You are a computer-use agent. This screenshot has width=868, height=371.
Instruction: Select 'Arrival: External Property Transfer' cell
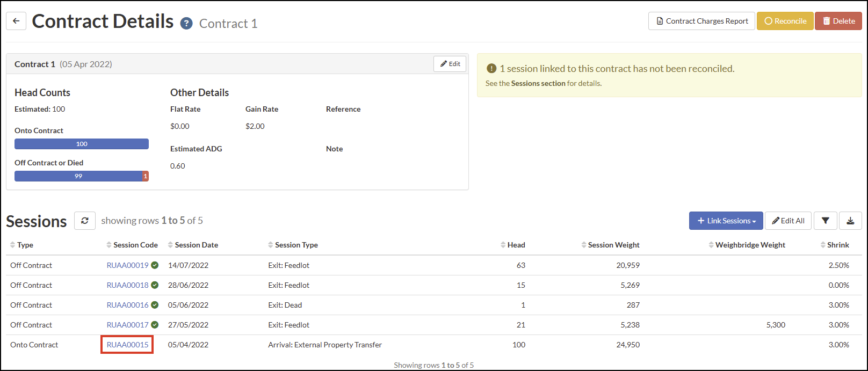[x=325, y=345]
